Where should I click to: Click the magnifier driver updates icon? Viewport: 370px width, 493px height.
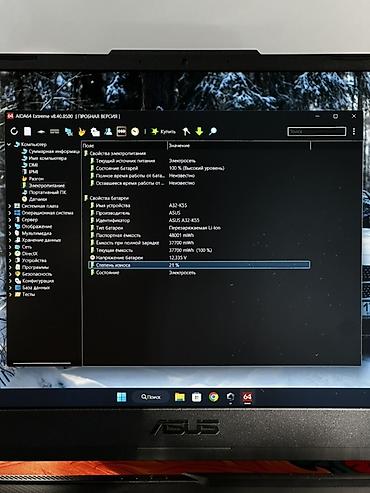213,131
